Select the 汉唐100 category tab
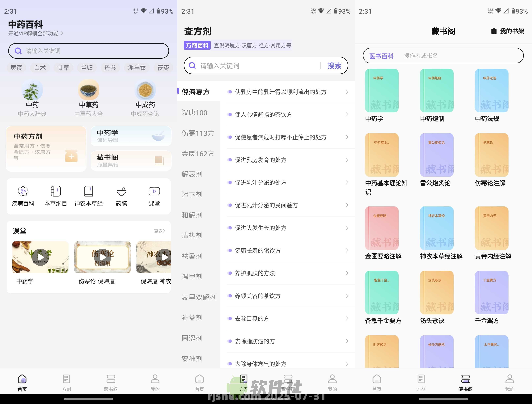This screenshot has height=404, width=532. click(x=195, y=112)
